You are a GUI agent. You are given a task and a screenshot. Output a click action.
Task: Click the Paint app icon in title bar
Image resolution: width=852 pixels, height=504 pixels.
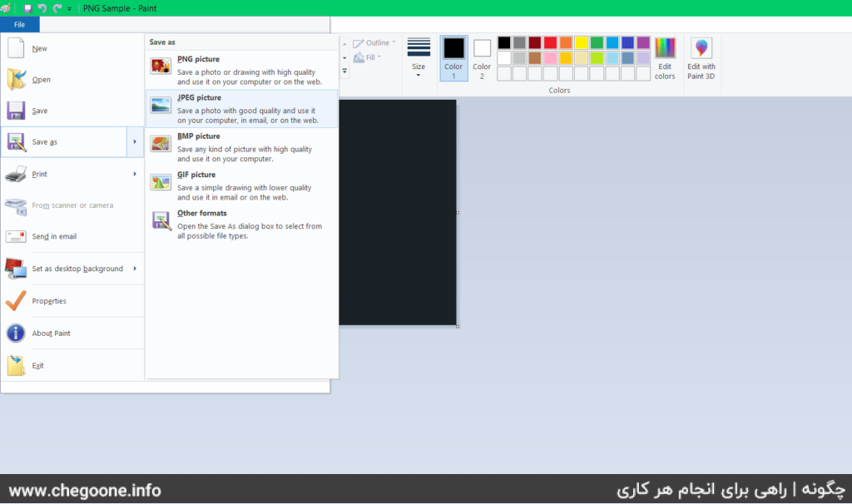pos(6,8)
